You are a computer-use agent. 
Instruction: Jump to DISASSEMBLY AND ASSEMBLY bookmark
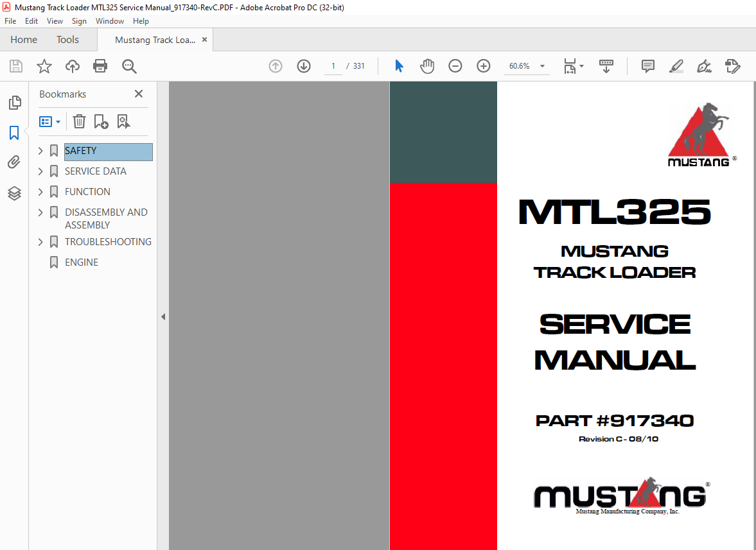point(106,219)
